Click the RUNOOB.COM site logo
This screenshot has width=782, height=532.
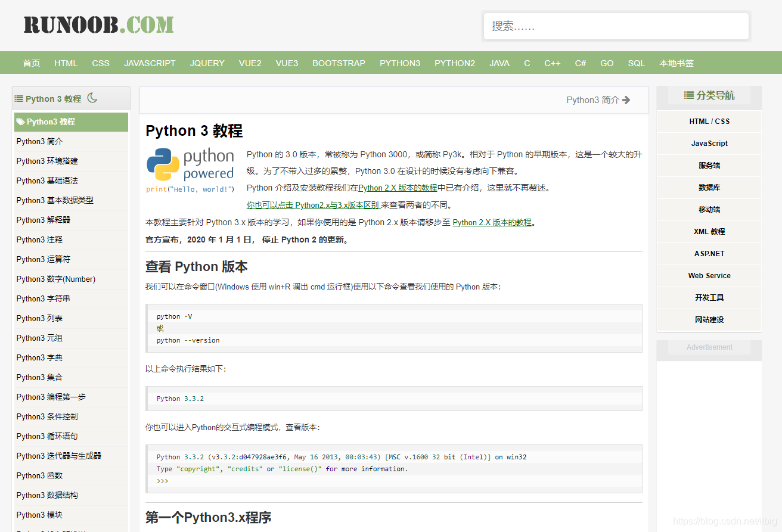coord(99,25)
